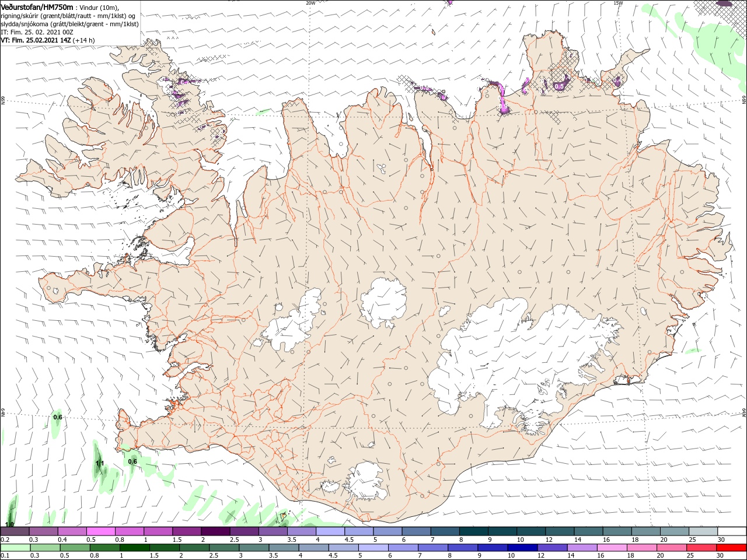
Task: Click the 'rigning/skúrir' legend description line
Action: click(x=69, y=16)
